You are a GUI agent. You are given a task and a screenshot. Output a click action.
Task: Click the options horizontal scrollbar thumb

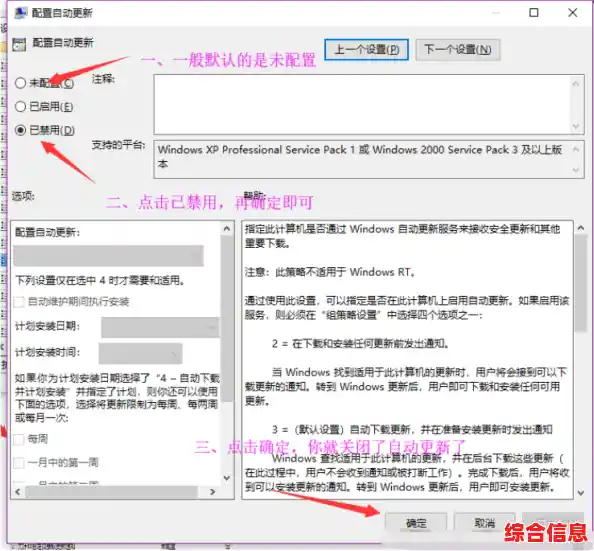pos(112,492)
